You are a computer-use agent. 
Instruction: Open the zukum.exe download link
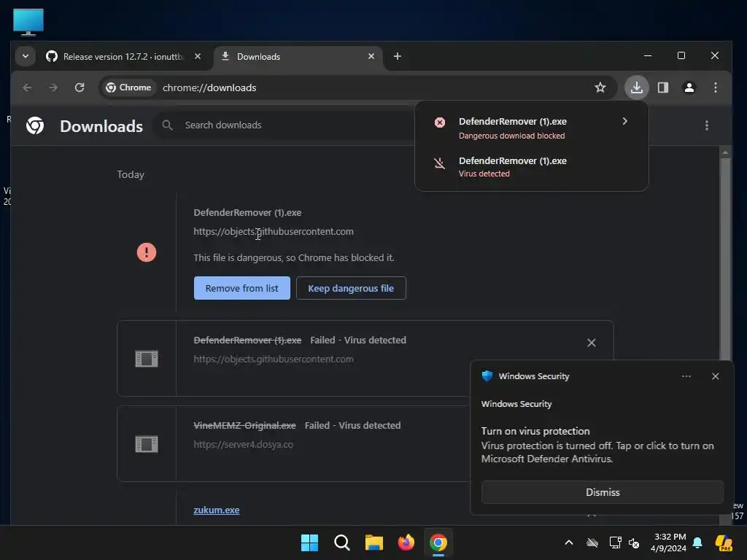point(216,510)
